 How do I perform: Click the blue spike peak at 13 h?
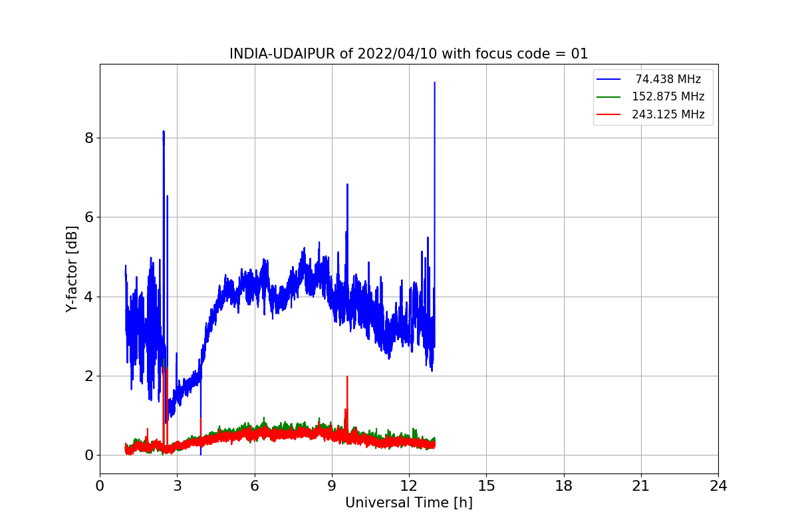tap(434, 83)
